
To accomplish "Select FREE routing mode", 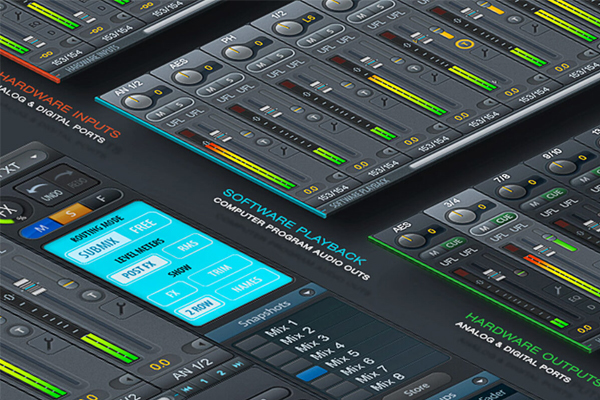I will tap(143, 226).
